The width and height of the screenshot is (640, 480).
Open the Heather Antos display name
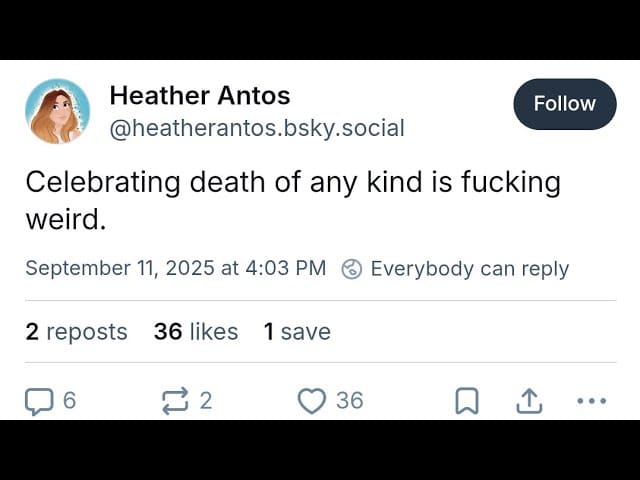199,96
